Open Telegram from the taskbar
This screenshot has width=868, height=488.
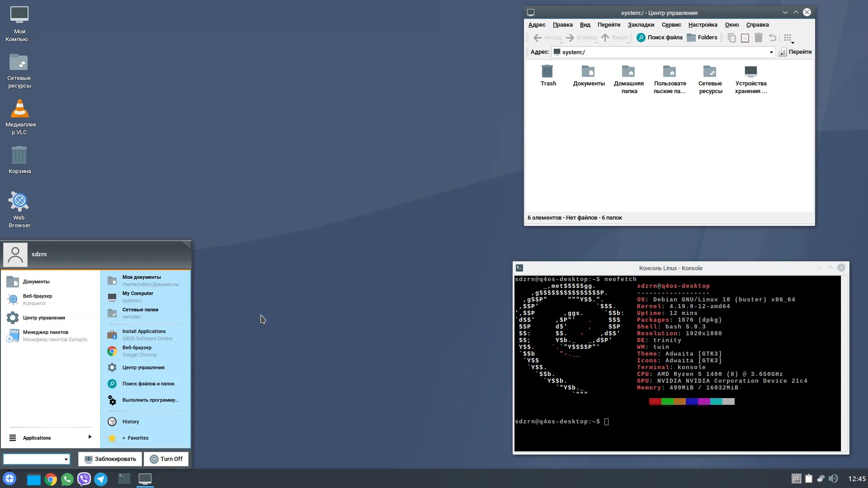click(x=101, y=479)
